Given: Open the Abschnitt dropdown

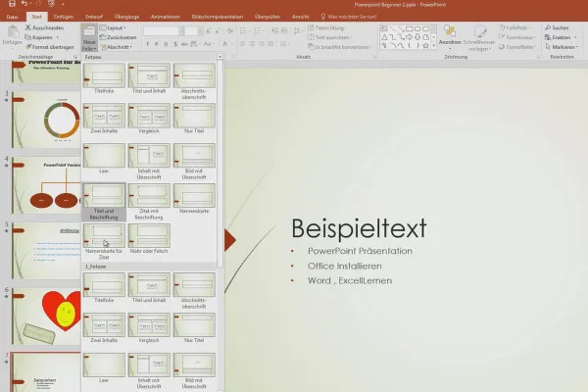Looking at the screenshot, I should click(x=117, y=47).
